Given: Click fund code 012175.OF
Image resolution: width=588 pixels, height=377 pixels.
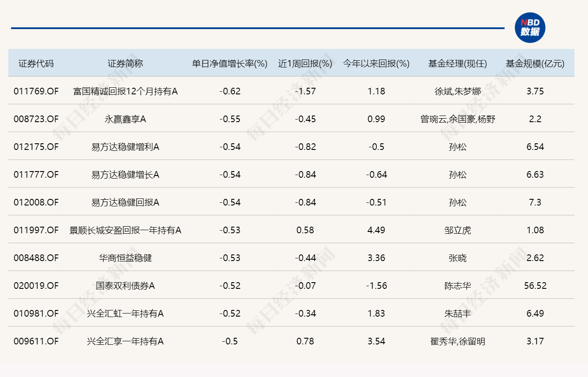Looking at the screenshot, I should point(35,147).
